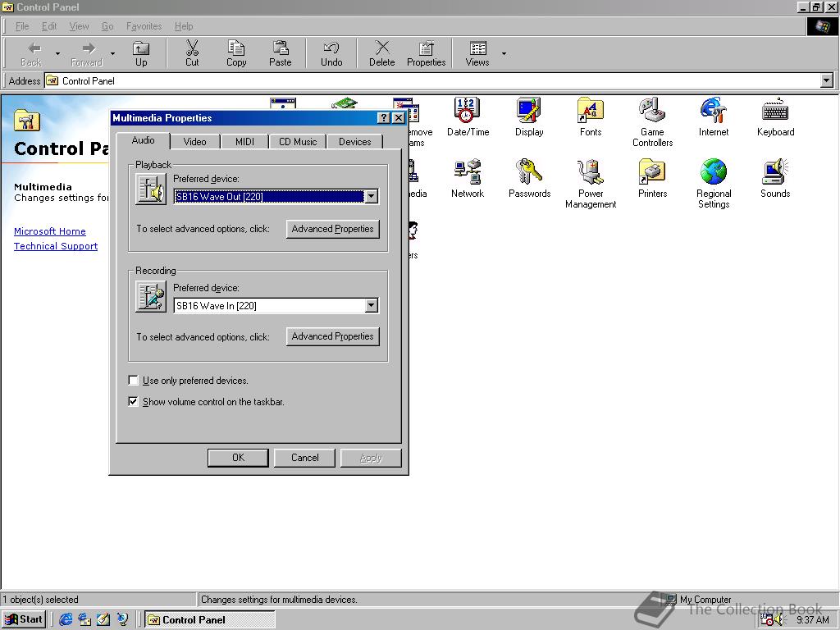Click the Delete toolbar button
Viewport: 840px width, 630px height.
[x=381, y=53]
